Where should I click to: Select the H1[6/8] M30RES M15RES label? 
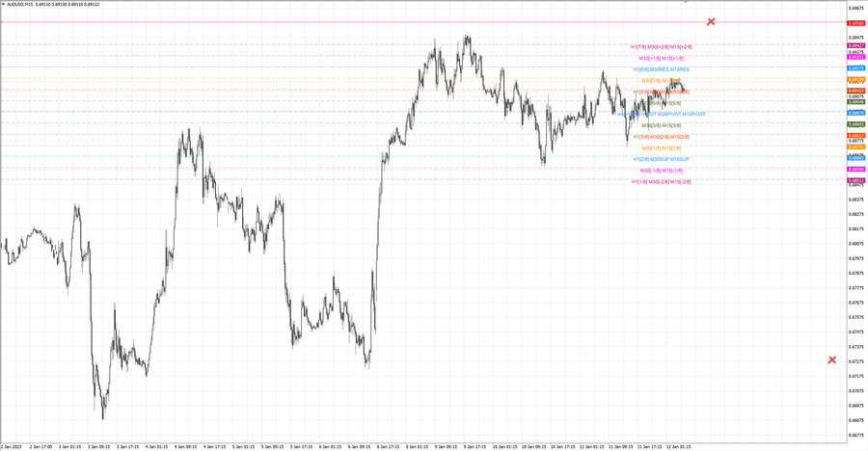point(661,69)
